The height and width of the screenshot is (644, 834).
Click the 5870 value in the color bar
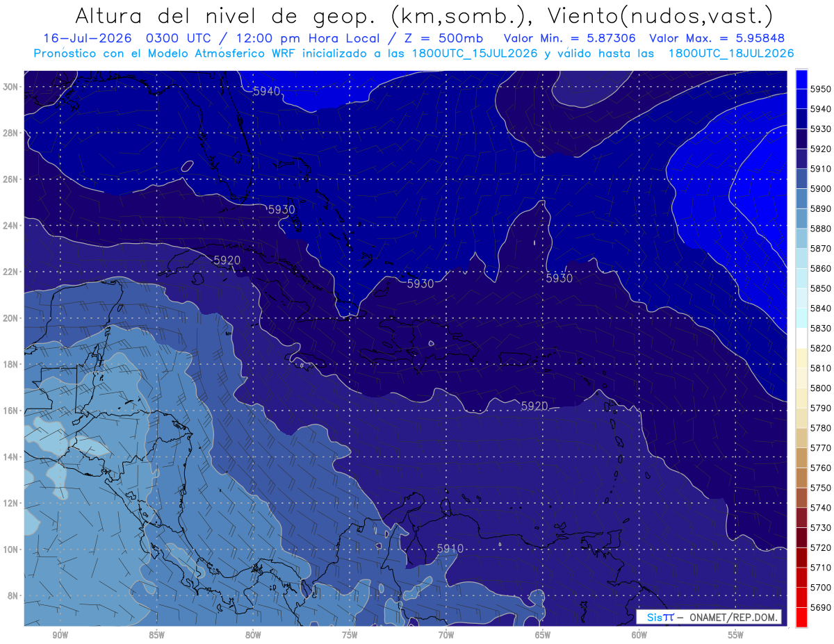(x=821, y=249)
